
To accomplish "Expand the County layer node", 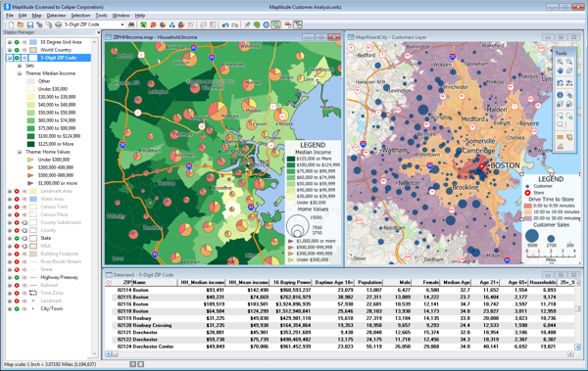I will pos(10,230).
